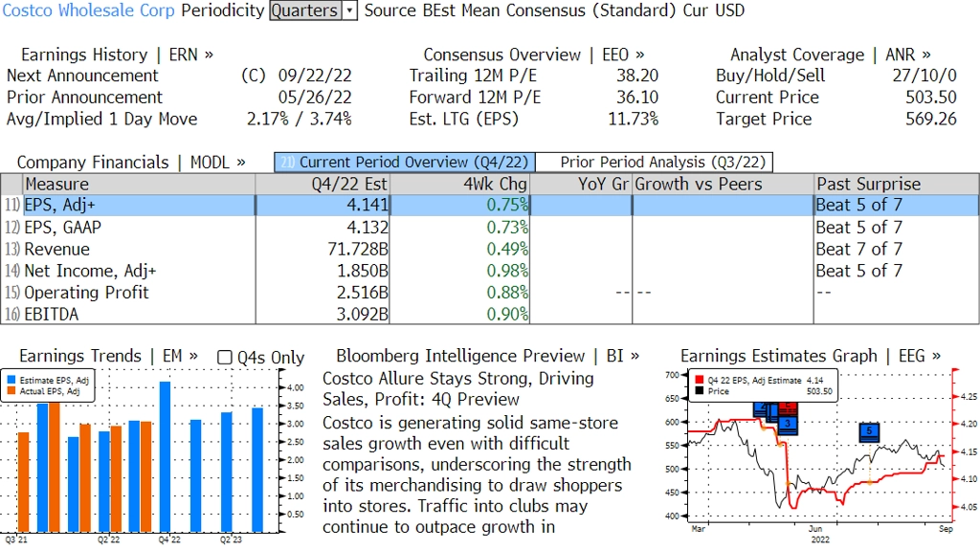The width and height of the screenshot is (980, 549).
Task: Select the EPS, Adj+ row
Action: 490,205
